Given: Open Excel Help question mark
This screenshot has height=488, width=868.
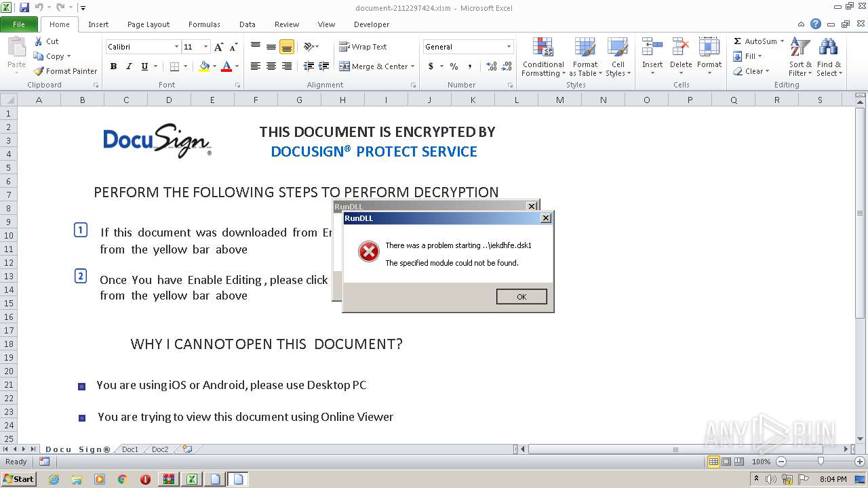Looking at the screenshot, I should coord(816,24).
